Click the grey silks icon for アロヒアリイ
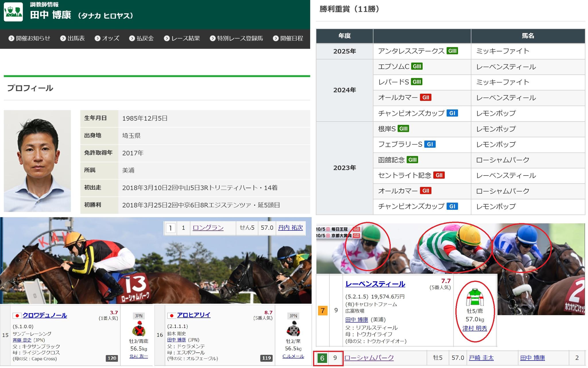 [293, 329]
